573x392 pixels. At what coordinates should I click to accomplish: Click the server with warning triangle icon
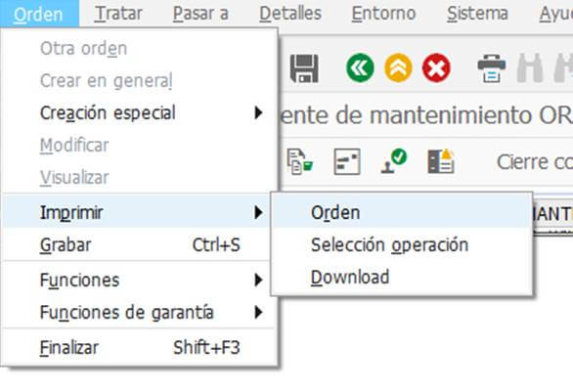click(441, 161)
